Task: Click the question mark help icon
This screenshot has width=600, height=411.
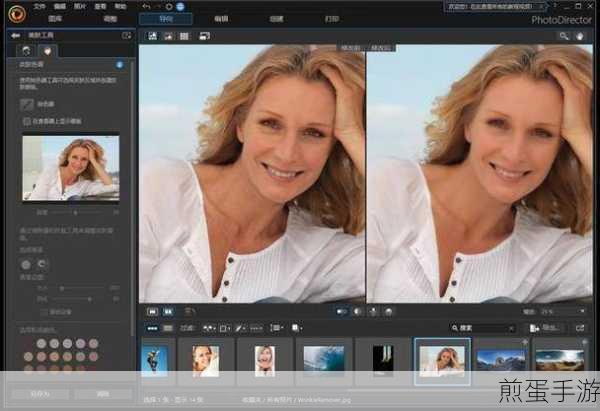Action: point(555,6)
